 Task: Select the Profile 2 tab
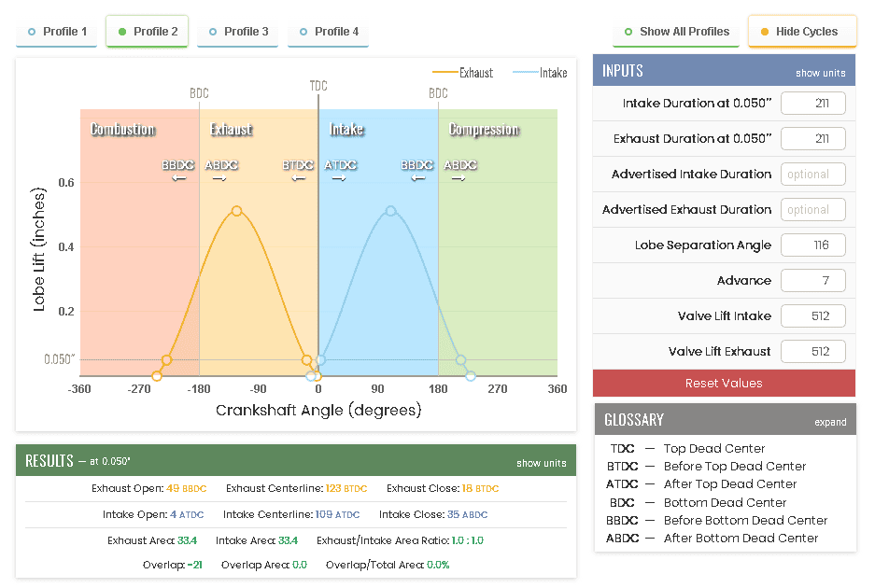click(x=147, y=32)
